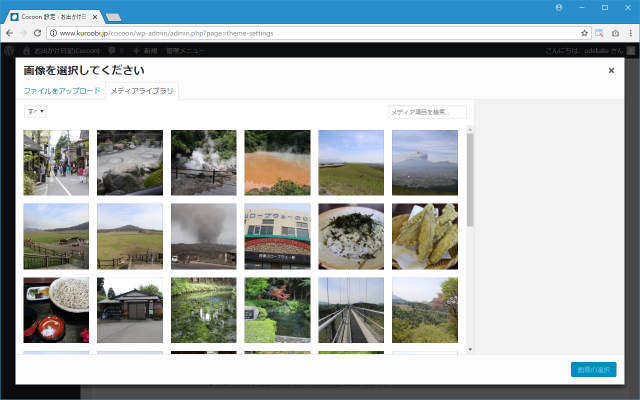640x400 pixels.
Task: View site information icon in address bar
Action: [53, 33]
